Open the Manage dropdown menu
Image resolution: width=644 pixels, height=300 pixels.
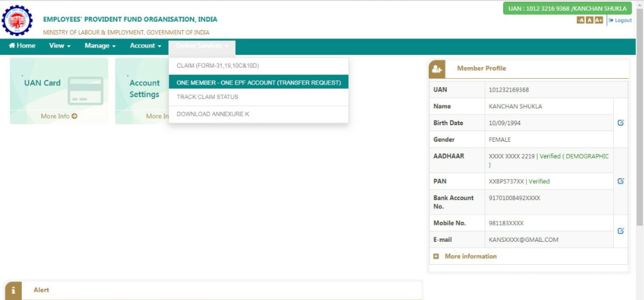coord(100,46)
